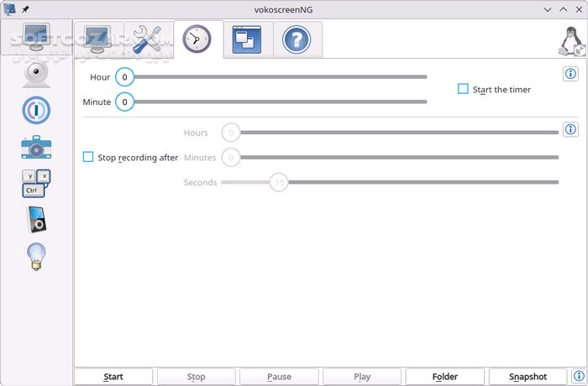Open the snapshot camera section in sidebar
This screenshot has width=588, height=386.
tap(36, 148)
